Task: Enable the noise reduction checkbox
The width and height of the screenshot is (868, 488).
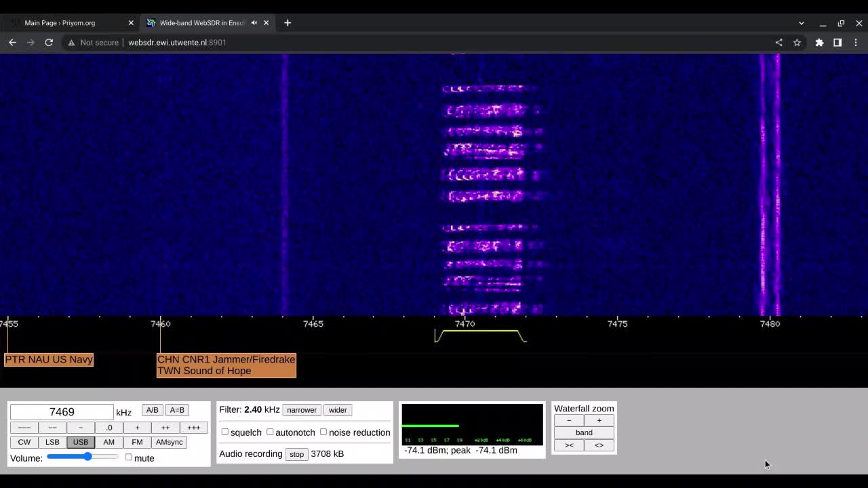Action: click(323, 432)
